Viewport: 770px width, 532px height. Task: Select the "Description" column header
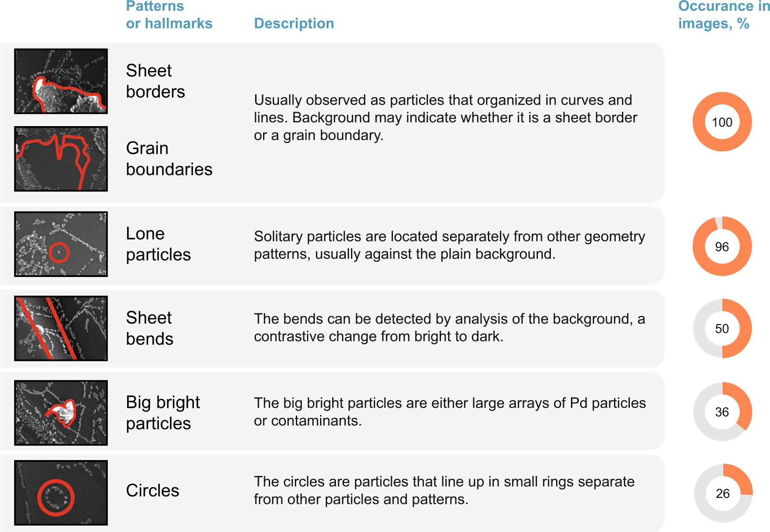click(294, 23)
